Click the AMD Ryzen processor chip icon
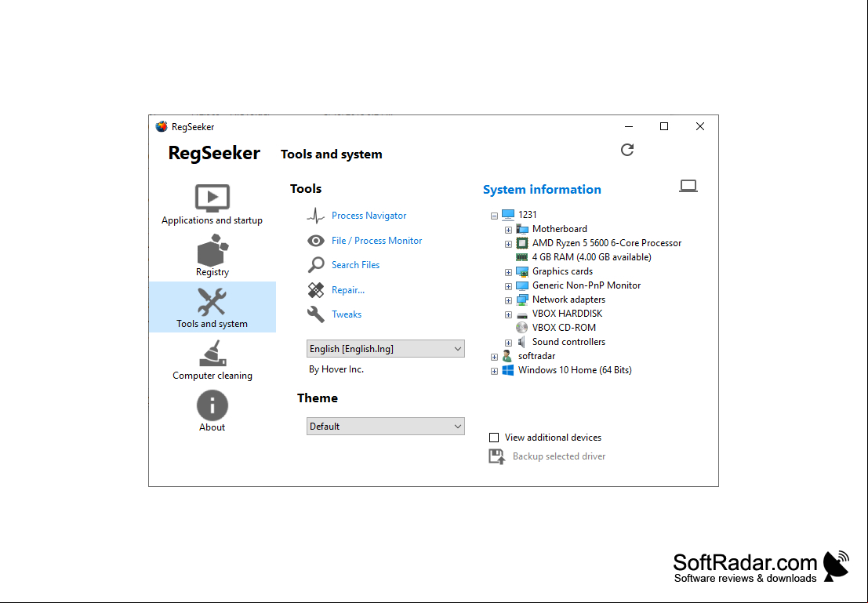This screenshot has height=603, width=868. point(522,243)
